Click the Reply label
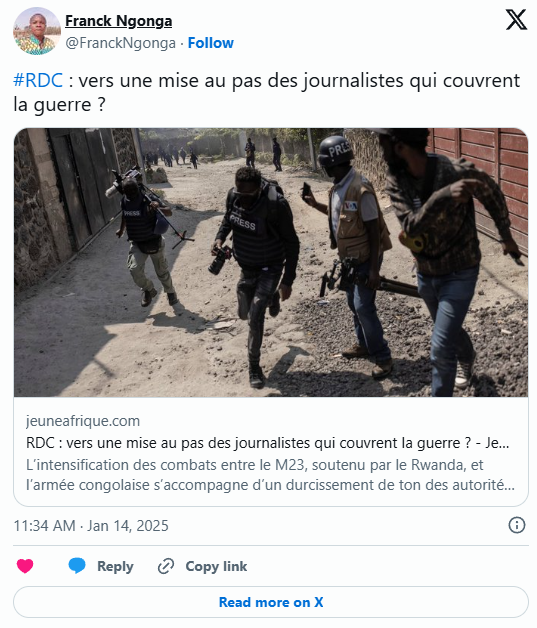 click(115, 566)
